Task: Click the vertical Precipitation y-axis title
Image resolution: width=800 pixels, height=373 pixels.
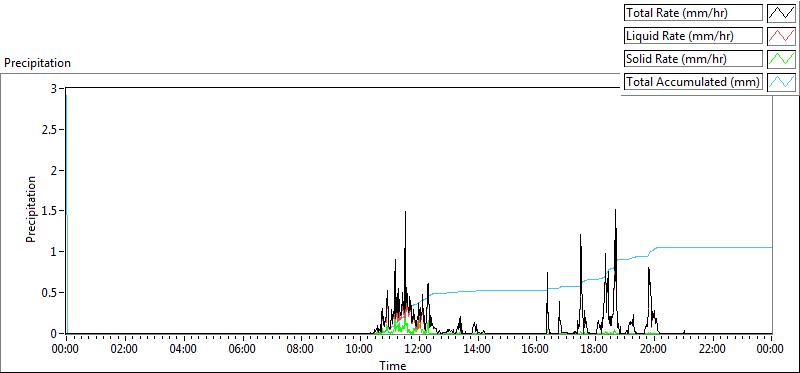Action: (31, 209)
